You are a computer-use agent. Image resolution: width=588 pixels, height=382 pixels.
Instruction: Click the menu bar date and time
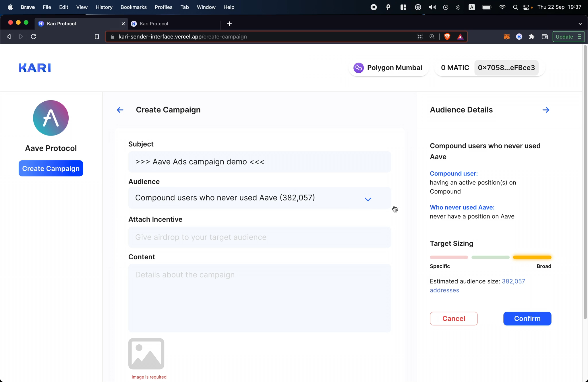pos(559,7)
